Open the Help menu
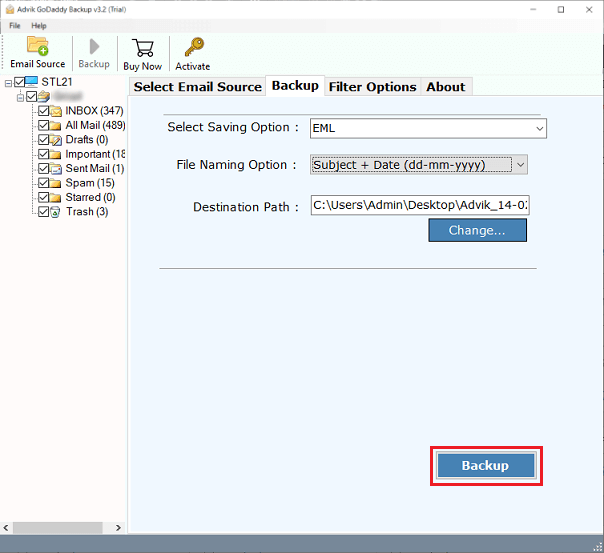604x553 pixels. (39, 26)
